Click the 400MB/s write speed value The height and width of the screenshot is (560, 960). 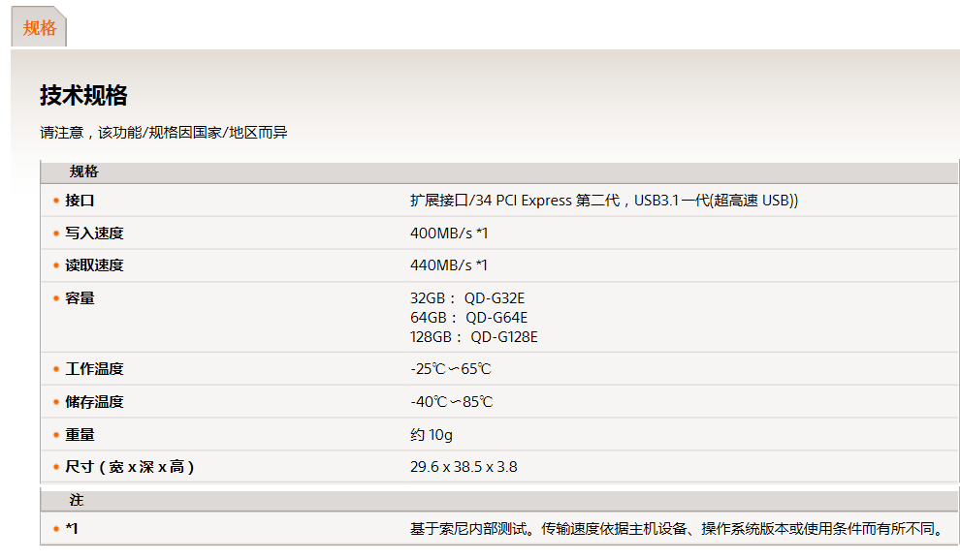click(x=449, y=233)
